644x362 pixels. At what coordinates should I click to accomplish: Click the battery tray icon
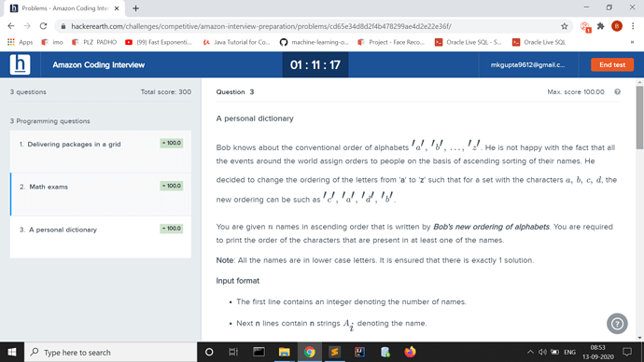pyautogui.click(x=555, y=352)
